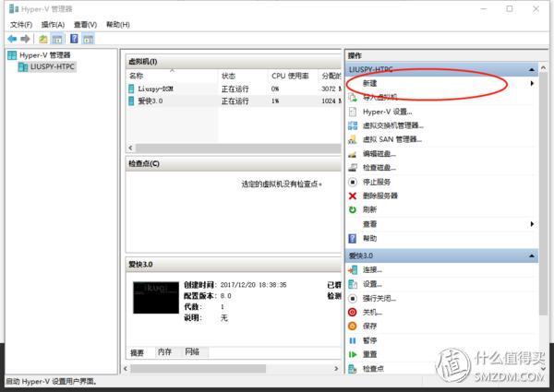Image resolution: width=554 pixels, height=392 pixels.
Task: Click the 检查点(C) panel header
Action: [x=234, y=163]
